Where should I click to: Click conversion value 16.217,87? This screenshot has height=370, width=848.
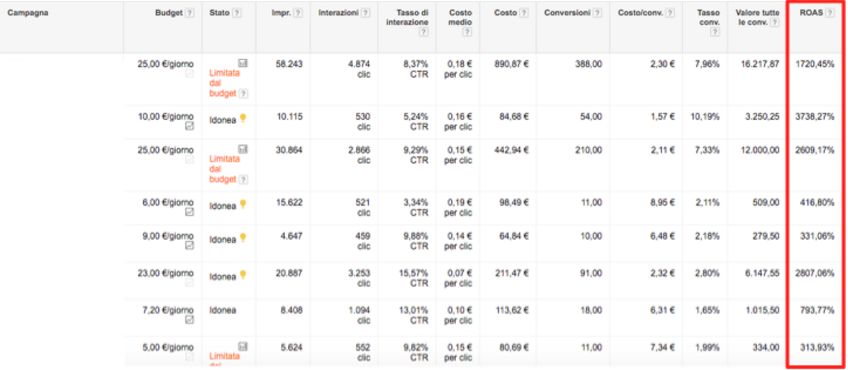(x=760, y=64)
